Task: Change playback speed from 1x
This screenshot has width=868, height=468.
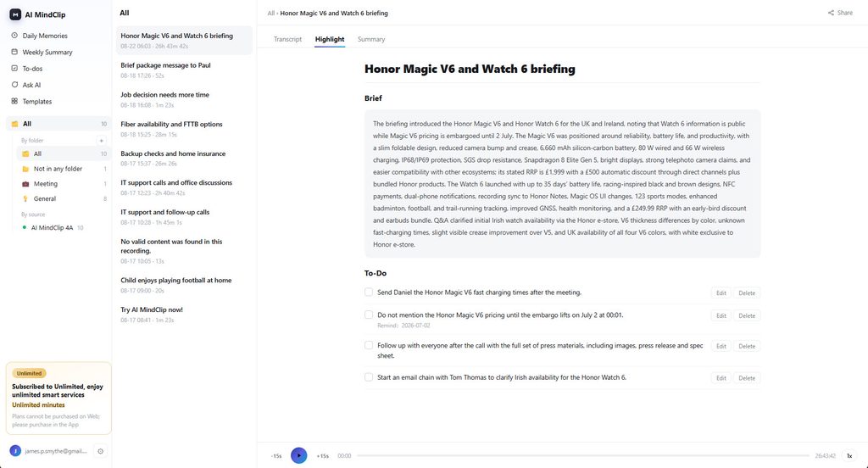Action: pos(849,456)
